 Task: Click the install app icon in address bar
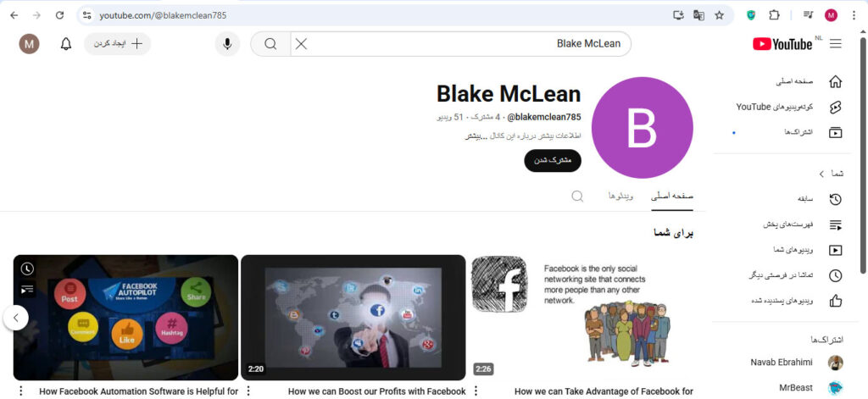point(678,15)
